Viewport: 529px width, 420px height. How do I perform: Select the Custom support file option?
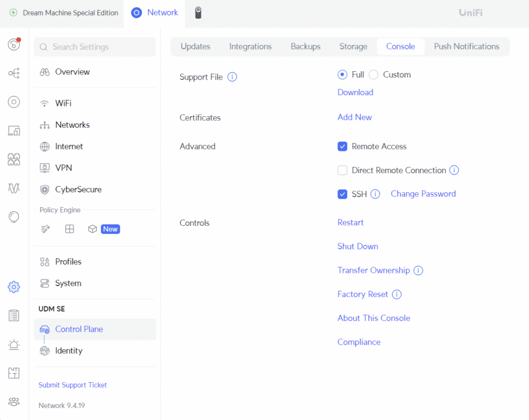click(374, 75)
